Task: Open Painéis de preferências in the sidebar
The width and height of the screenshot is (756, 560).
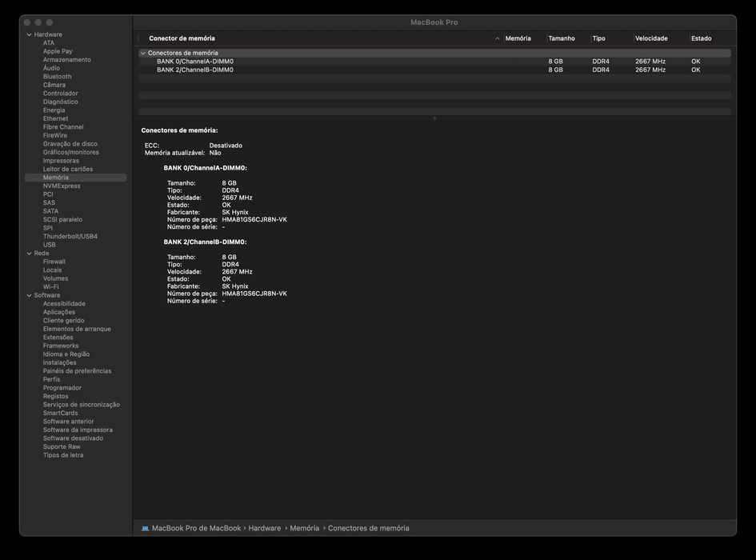Action: (77, 371)
